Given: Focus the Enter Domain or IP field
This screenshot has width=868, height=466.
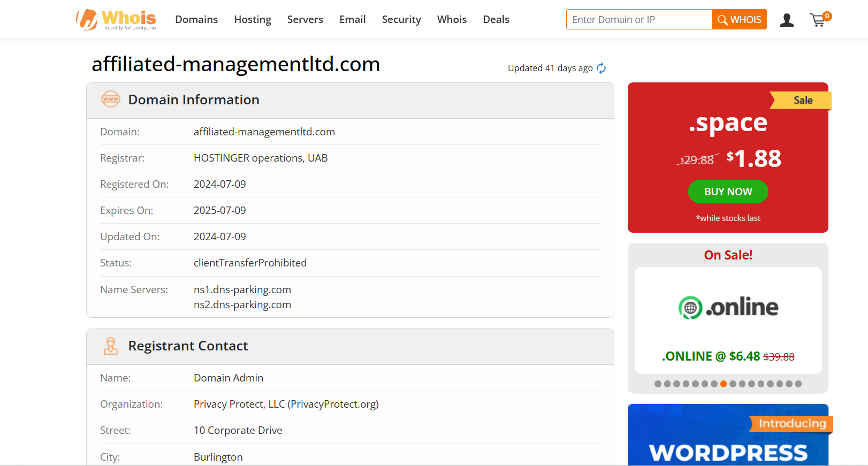Looking at the screenshot, I should click(x=639, y=19).
